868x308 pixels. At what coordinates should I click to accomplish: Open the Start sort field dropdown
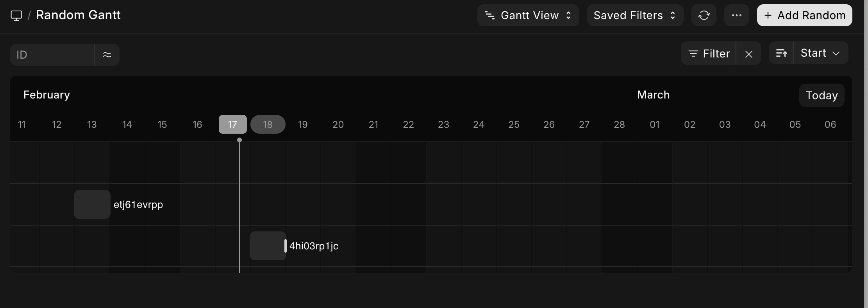point(820,53)
